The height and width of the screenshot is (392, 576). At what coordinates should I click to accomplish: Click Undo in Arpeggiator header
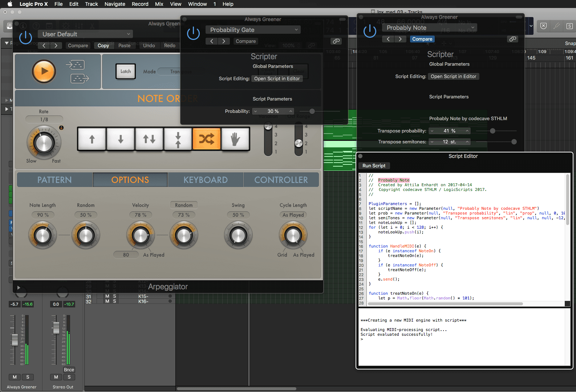click(149, 45)
